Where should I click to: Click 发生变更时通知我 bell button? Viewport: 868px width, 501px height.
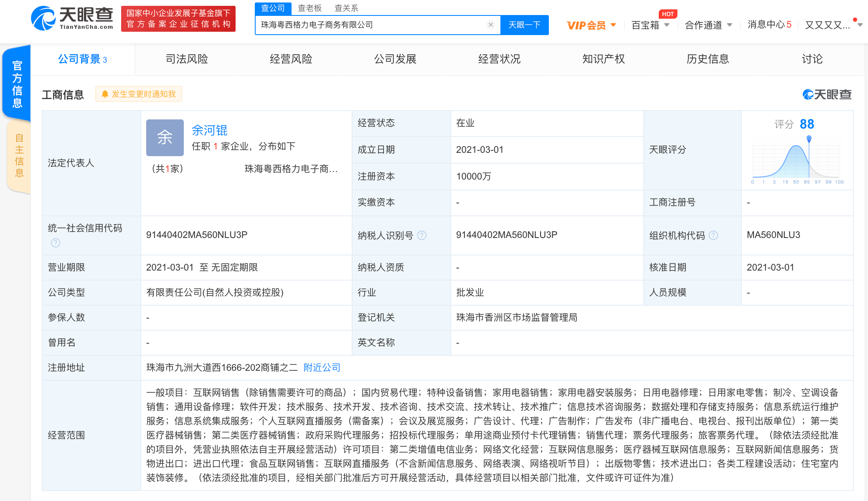[139, 94]
